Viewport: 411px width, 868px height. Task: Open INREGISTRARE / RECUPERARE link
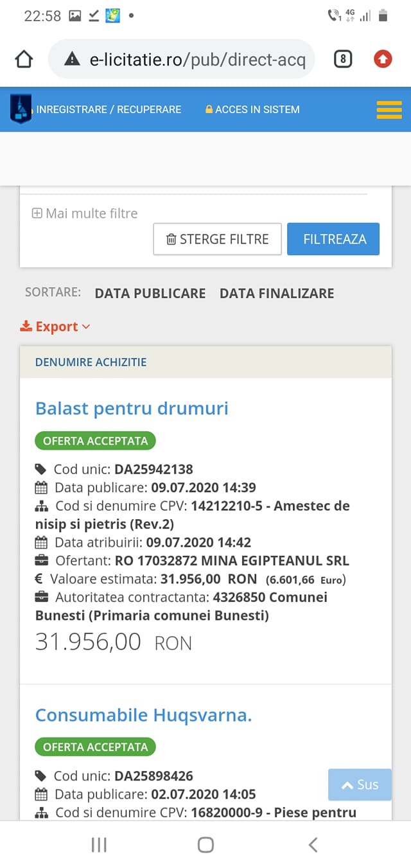(109, 110)
